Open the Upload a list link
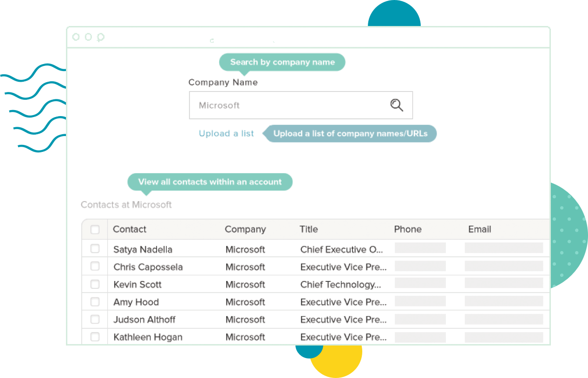The height and width of the screenshot is (378, 588). click(226, 134)
